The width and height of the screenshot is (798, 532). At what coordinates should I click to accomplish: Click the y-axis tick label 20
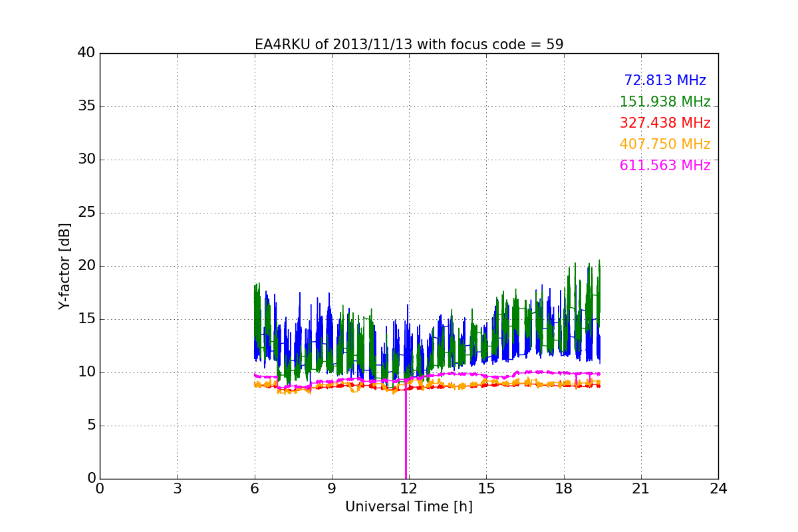tap(86, 266)
